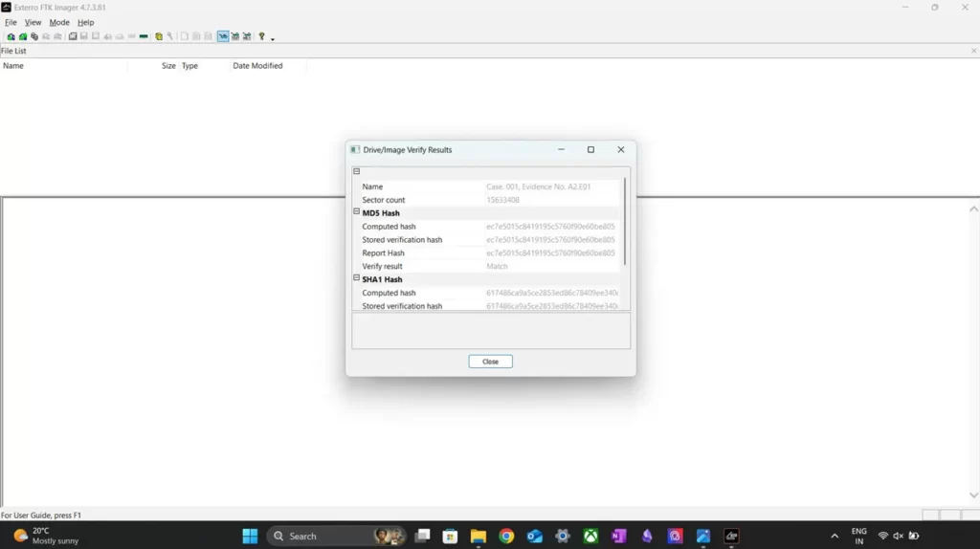Open Google Chrome from the taskbar
The image size is (980, 549).
pos(506,537)
